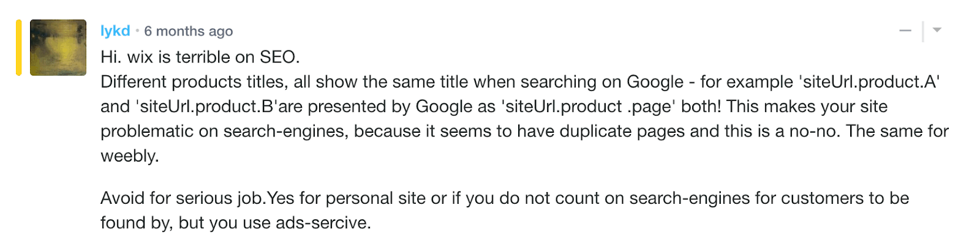This screenshot has width=980, height=235.
Task: Click the text 'siteUrl.product.A'
Action: pos(871,82)
